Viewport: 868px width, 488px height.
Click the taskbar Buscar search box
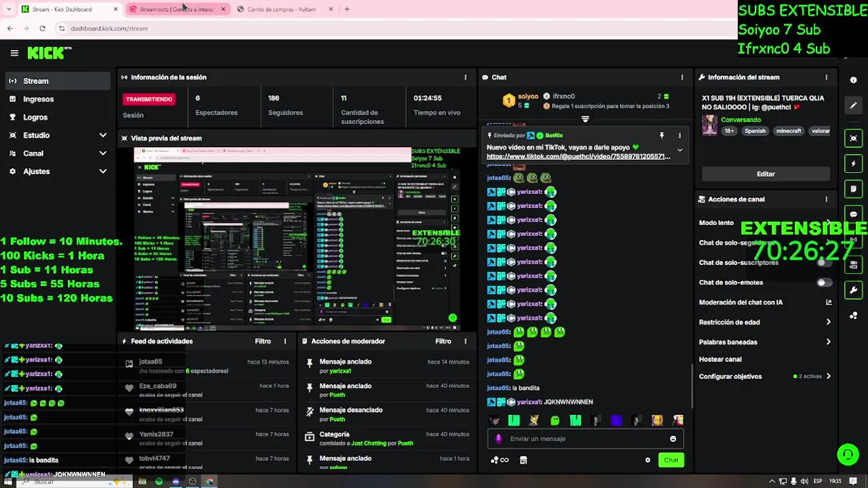tap(75, 481)
